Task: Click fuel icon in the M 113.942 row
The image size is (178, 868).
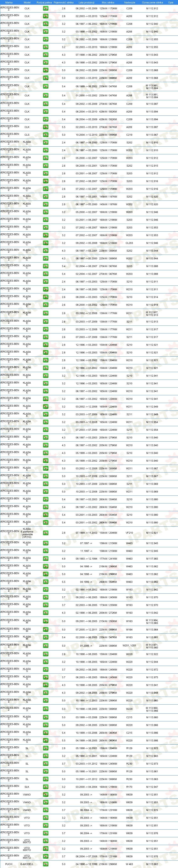Action: click(x=46, y=613)
